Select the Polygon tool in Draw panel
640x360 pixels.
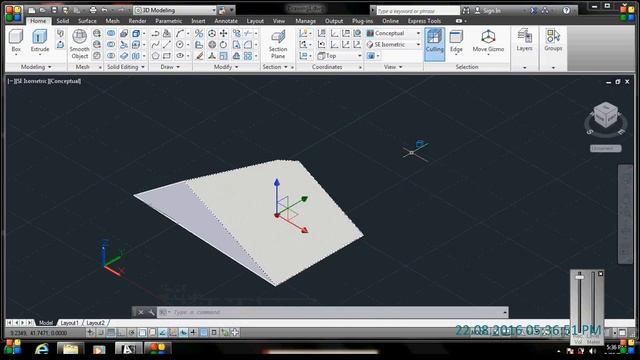click(156, 55)
